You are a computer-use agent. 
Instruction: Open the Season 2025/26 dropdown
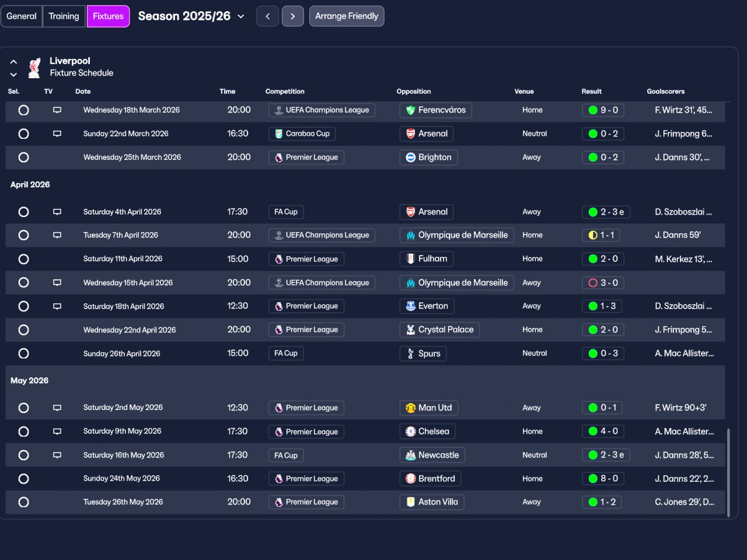(191, 16)
